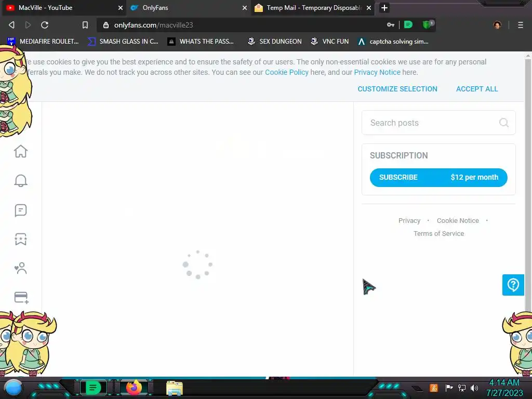532x399 pixels.
Task: Open the VNC FUN bookmark
Action: click(x=330, y=42)
